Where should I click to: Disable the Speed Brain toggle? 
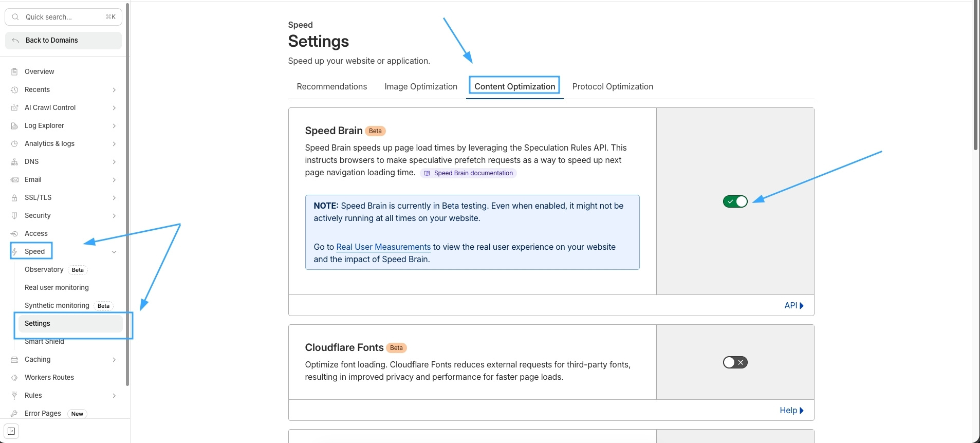click(x=735, y=201)
